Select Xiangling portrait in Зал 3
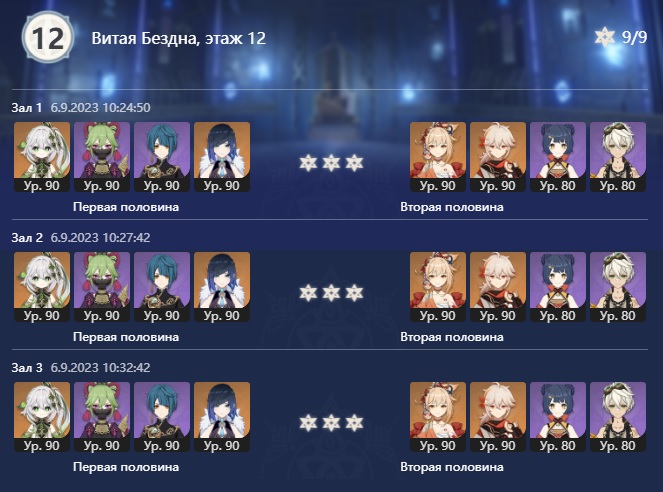The width and height of the screenshot is (663, 492). coord(558,417)
